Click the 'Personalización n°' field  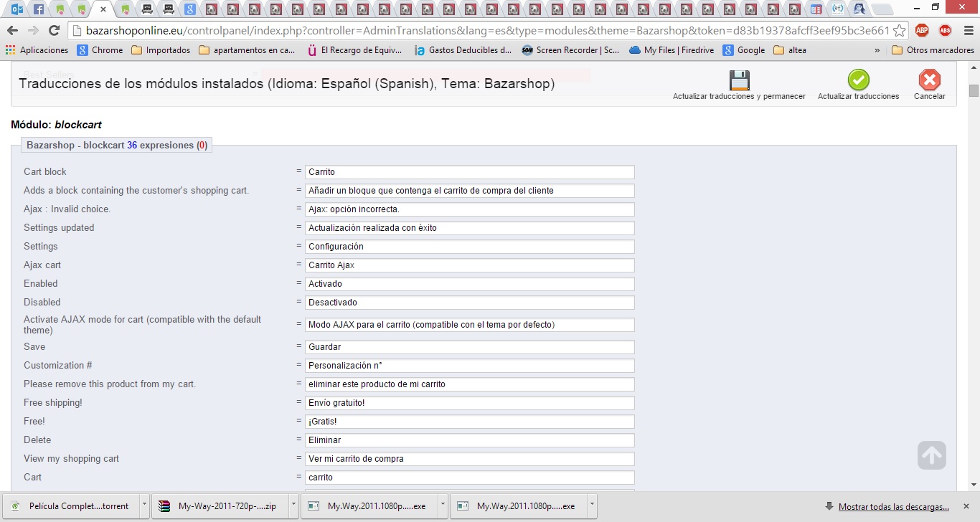pyautogui.click(x=469, y=366)
